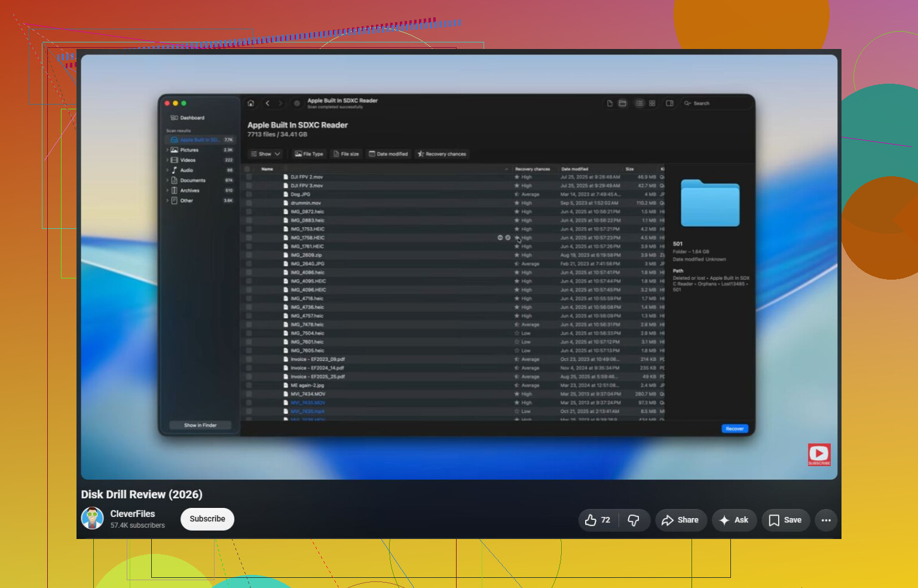Image resolution: width=918 pixels, height=588 pixels.
Task: Click the drummin.mov file icon
Action: coord(286,203)
